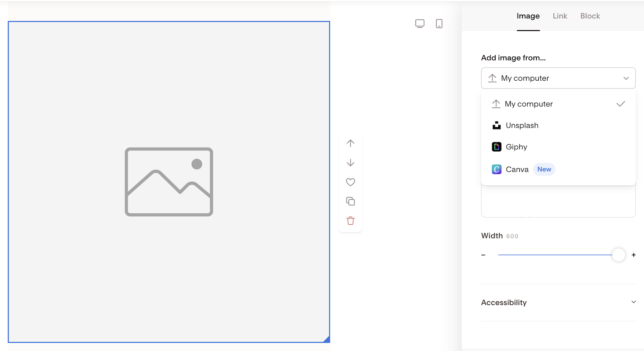
Task: Click the Canva logo icon
Action: [x=497, y=169]
